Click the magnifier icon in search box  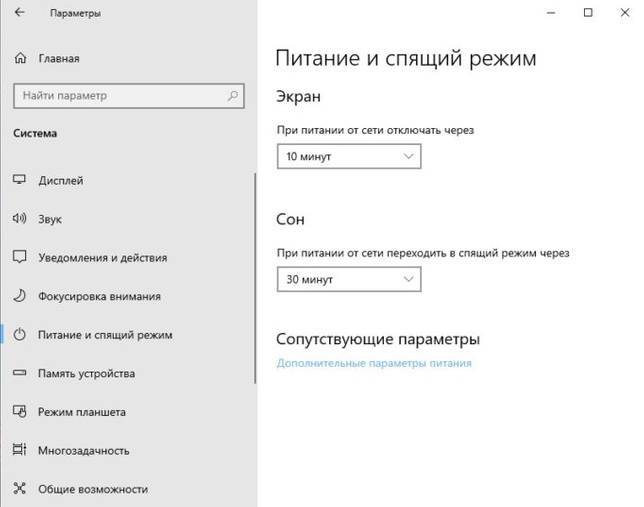tap(233, 96)
